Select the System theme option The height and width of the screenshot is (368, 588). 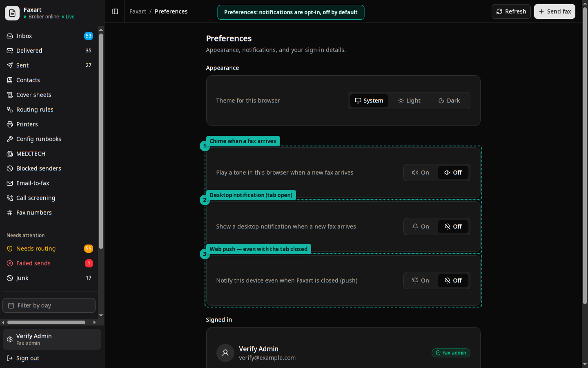point(369,101)
